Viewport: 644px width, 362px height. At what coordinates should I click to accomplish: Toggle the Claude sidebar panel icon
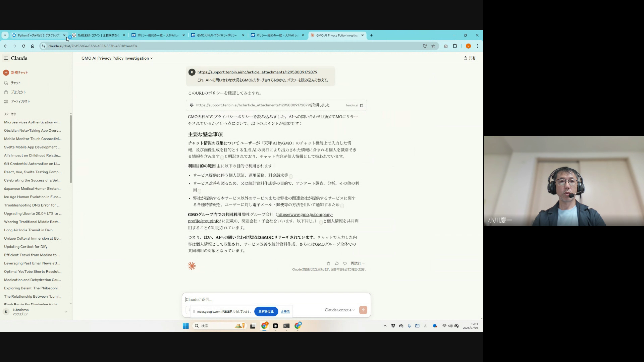tap(6, 58)
